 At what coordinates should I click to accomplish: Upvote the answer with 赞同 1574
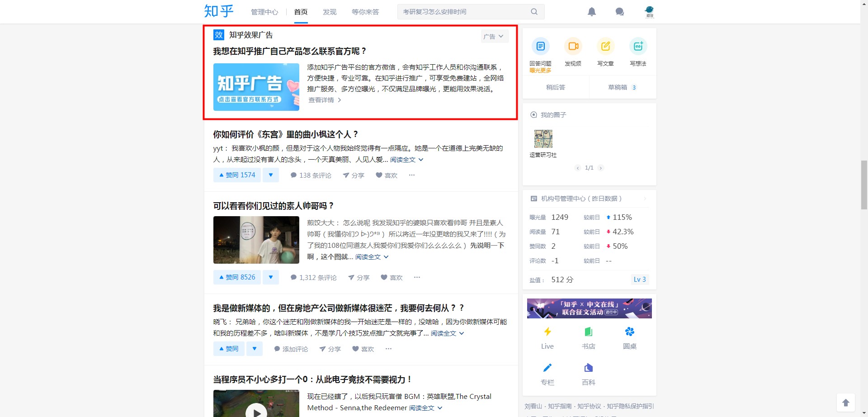coord(237,175)
